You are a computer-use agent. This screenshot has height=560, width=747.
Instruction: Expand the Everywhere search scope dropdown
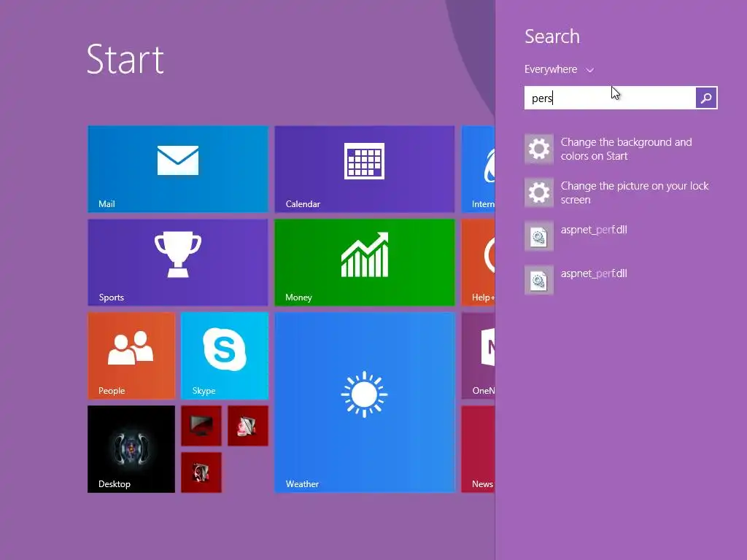[x=560, y=69]
